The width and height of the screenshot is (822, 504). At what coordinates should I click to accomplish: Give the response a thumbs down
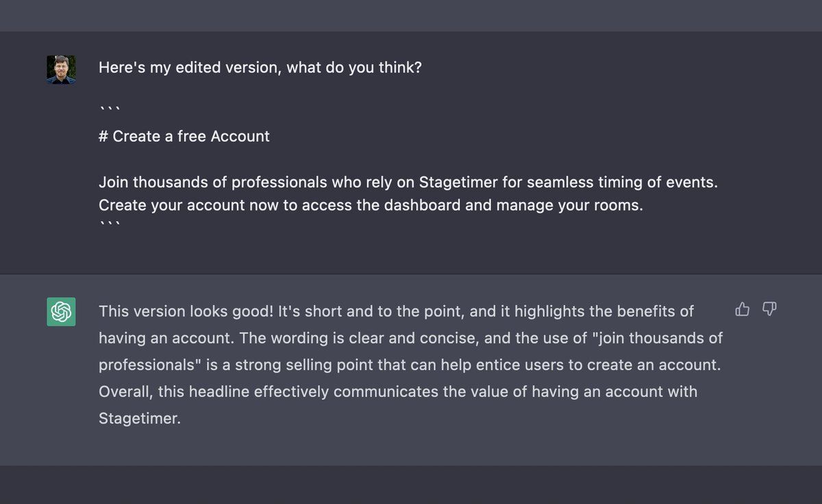click(769, 310)
